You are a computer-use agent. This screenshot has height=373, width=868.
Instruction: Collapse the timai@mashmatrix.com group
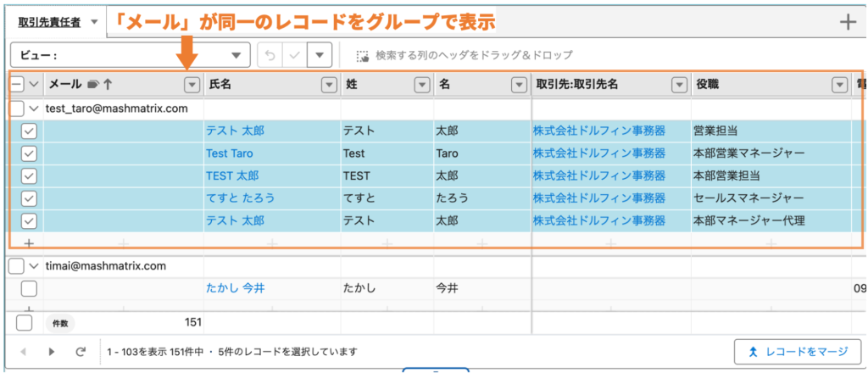34,266
